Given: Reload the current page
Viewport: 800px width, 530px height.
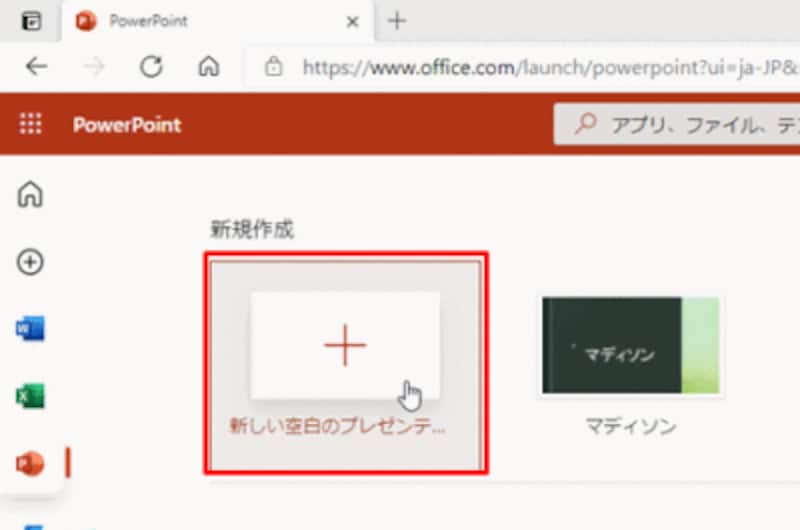Looking at the screenshot, I should click(152, 66).
